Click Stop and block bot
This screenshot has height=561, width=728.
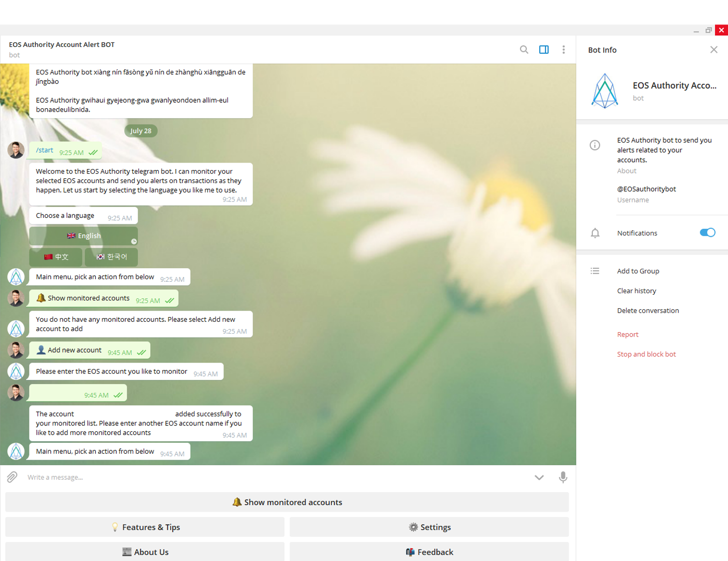(646, 354)
